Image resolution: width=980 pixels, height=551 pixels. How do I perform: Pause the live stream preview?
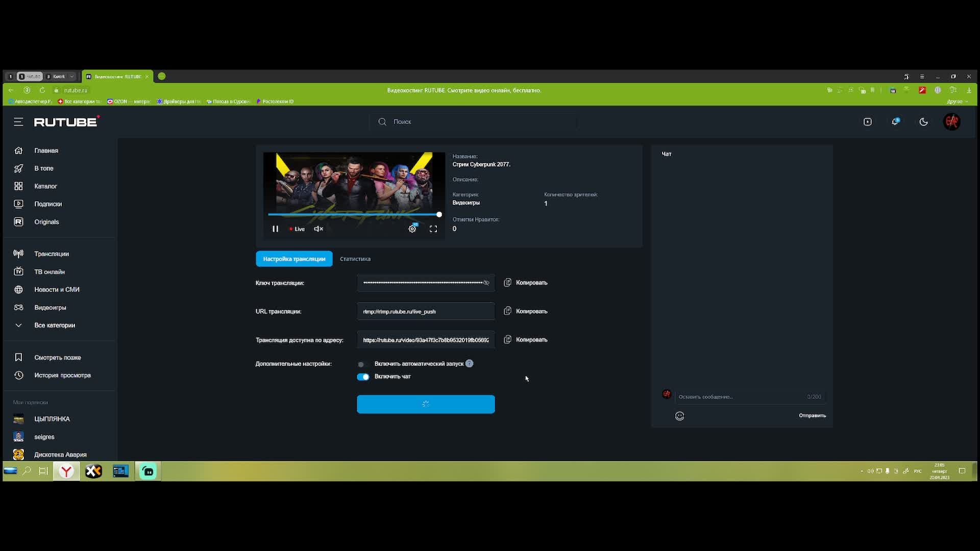[x=275, y=229]
